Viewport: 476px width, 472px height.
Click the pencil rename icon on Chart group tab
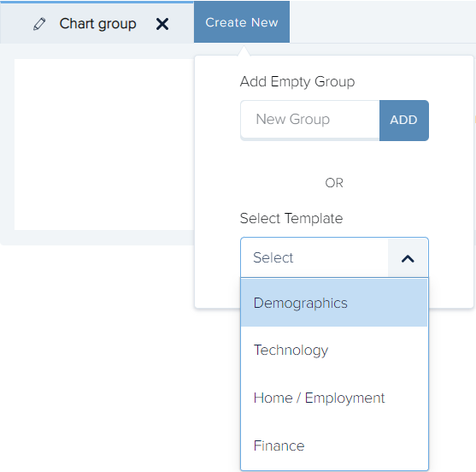(x=39, y=24)
